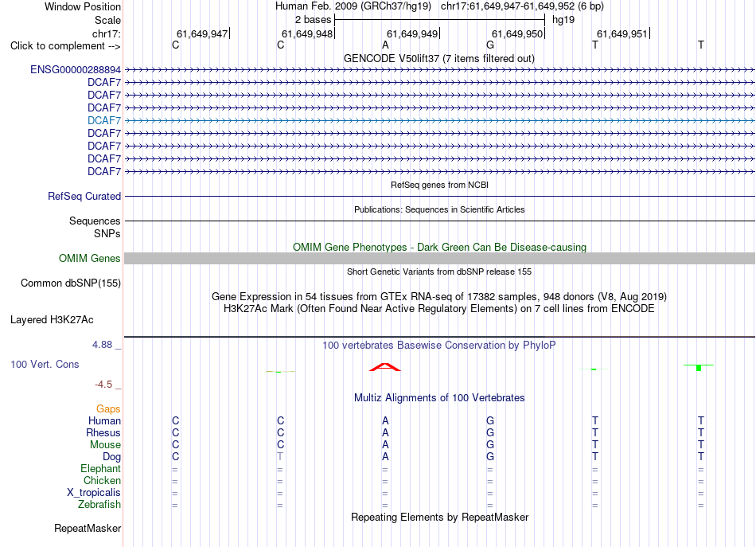Click the -4.5 PhyloP lower scale value
756x547 pixels.
point(103,385)
